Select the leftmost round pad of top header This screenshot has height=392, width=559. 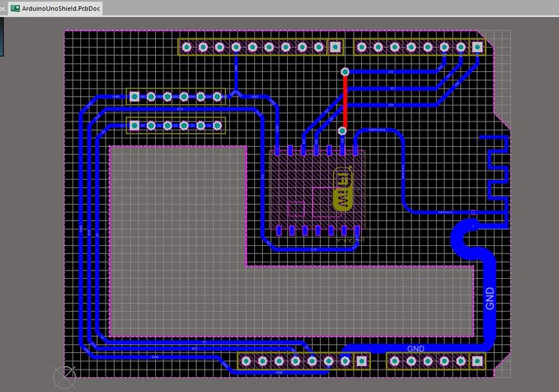[x=187, y=47]
